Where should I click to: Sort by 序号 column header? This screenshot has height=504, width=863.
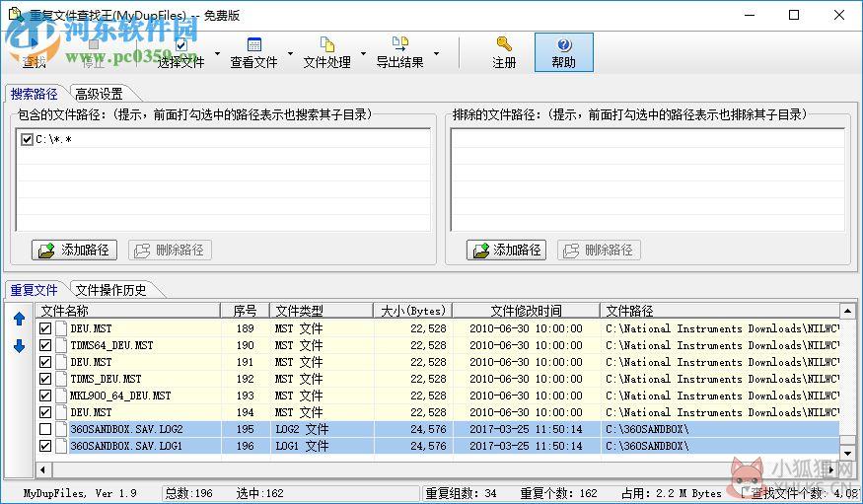click(x=245, y=311)
